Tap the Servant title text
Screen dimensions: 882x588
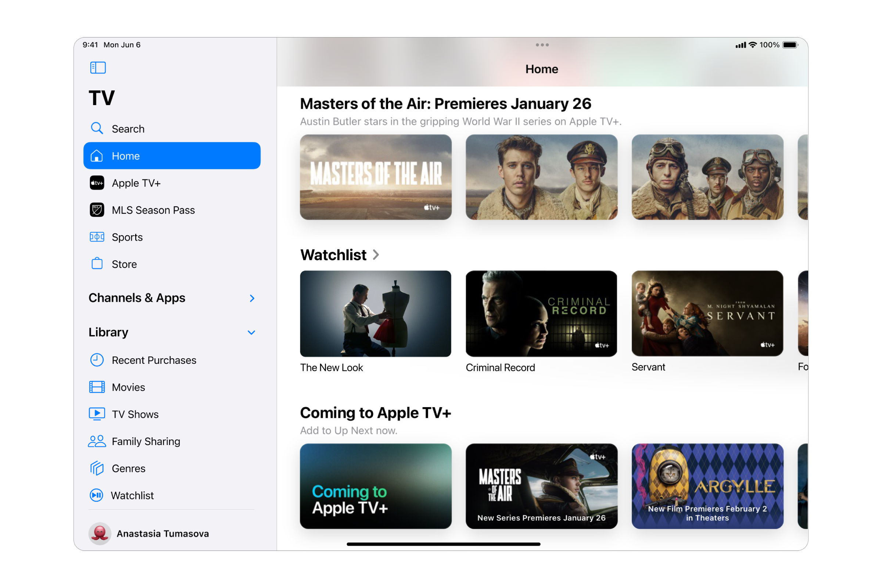tap(648, 367)
